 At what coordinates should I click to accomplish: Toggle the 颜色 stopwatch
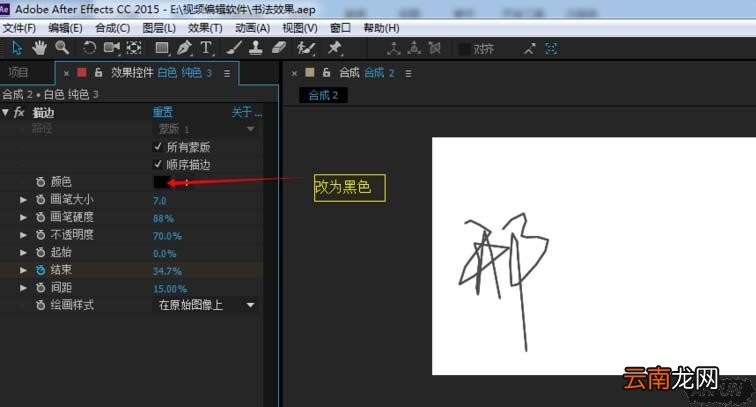(x=40, y=182)
